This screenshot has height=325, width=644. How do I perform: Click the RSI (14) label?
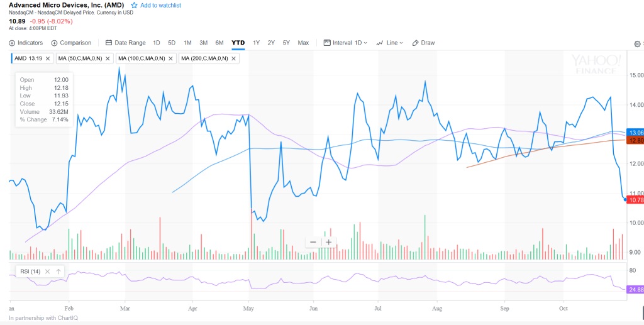(x=30, y=271)
